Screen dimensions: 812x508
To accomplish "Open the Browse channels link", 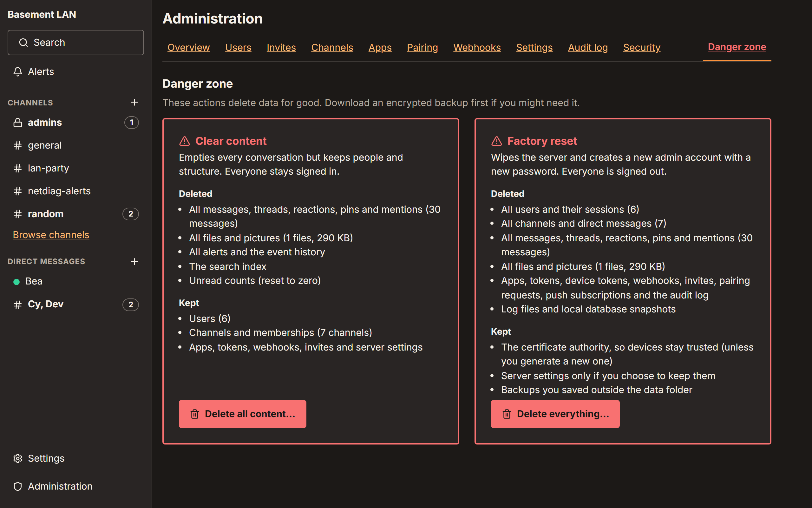I will pyautogui.click(x=51, y=235).
